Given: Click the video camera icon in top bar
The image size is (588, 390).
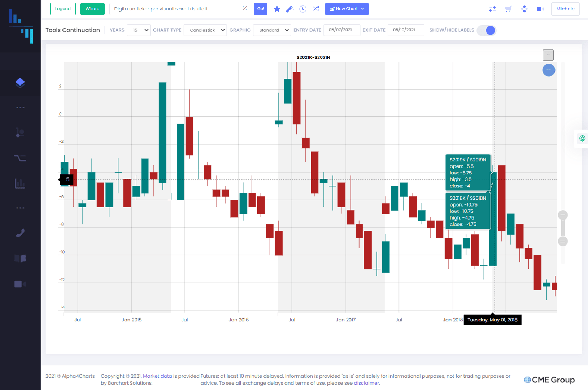Looking at the screenshot, I should click(540, 9).
